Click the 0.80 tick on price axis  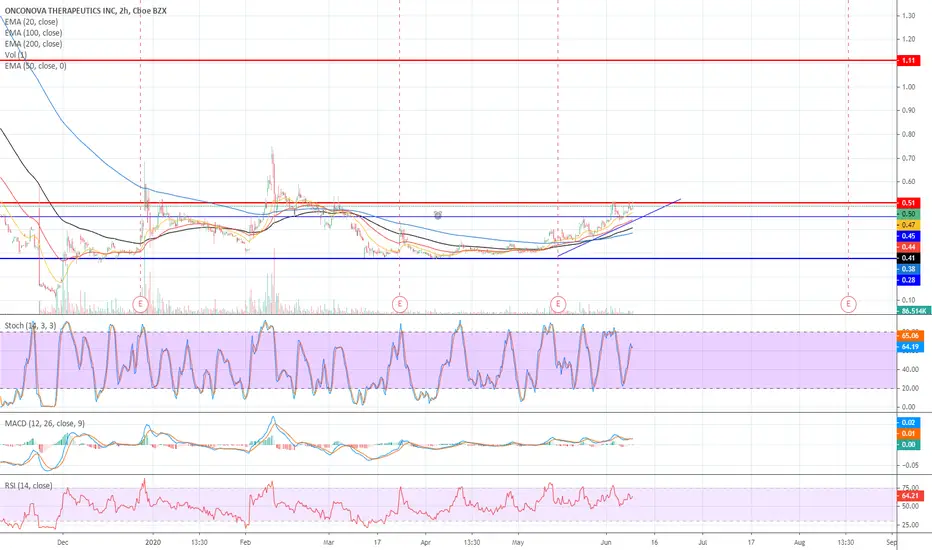coord(908,134)
